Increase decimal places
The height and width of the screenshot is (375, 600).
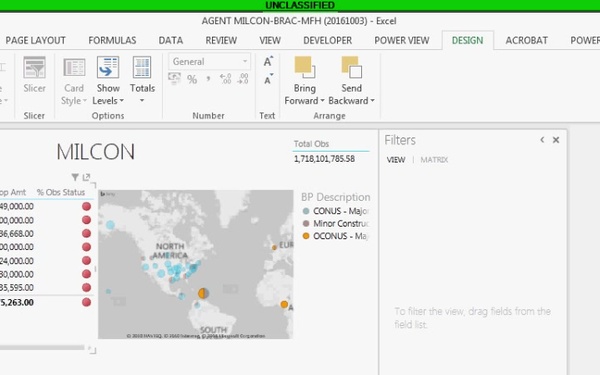[225, 79]
